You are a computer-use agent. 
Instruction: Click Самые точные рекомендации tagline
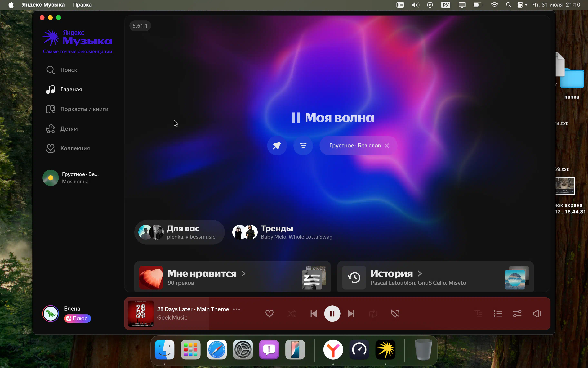tap(77, 52)
